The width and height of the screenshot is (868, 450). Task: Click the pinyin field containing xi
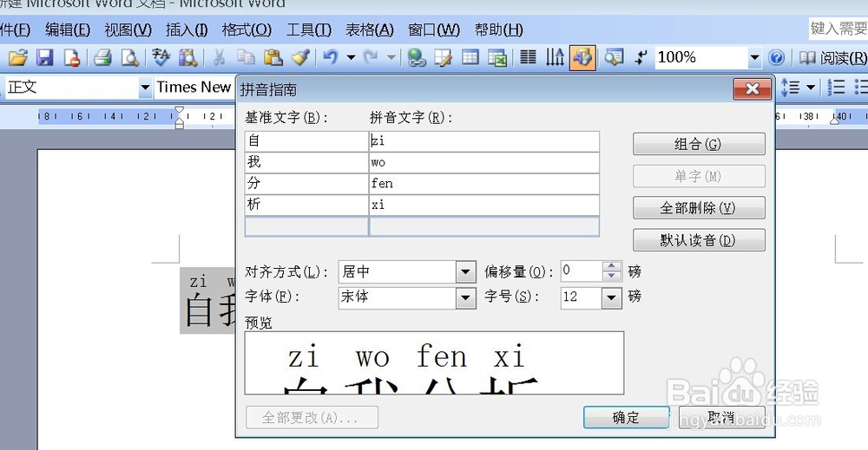(x=483, y=205)
